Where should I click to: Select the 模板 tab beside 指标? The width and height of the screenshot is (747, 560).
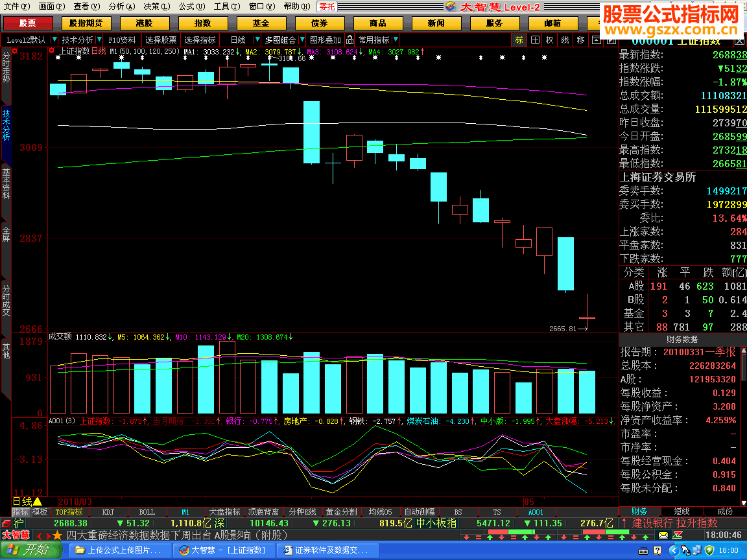(x=40, y=512)
